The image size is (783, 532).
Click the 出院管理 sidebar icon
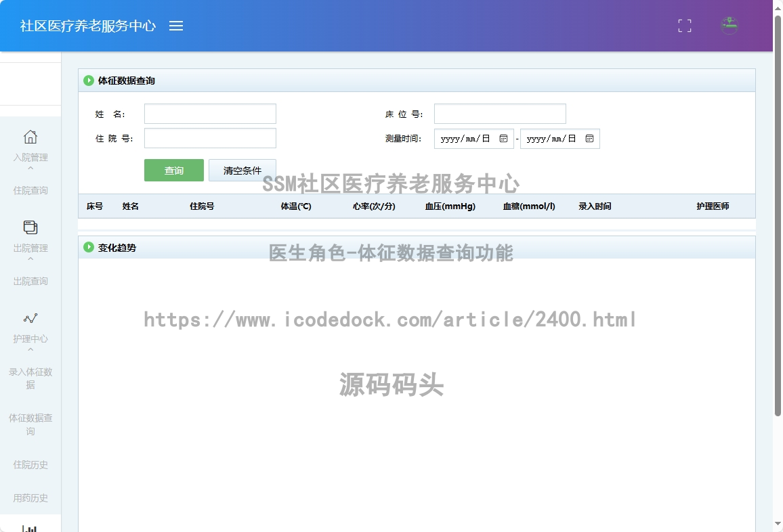pos(30,227)
